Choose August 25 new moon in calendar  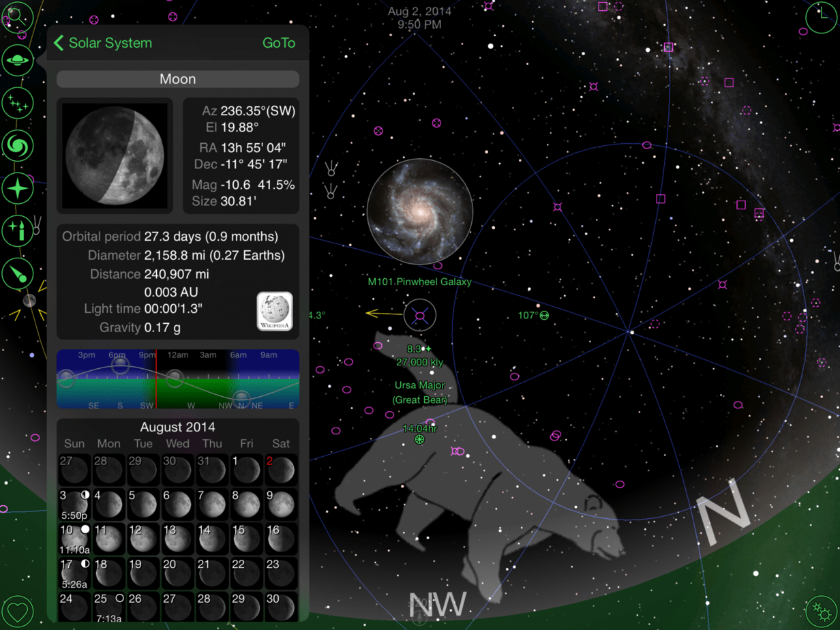pos(109,607)
